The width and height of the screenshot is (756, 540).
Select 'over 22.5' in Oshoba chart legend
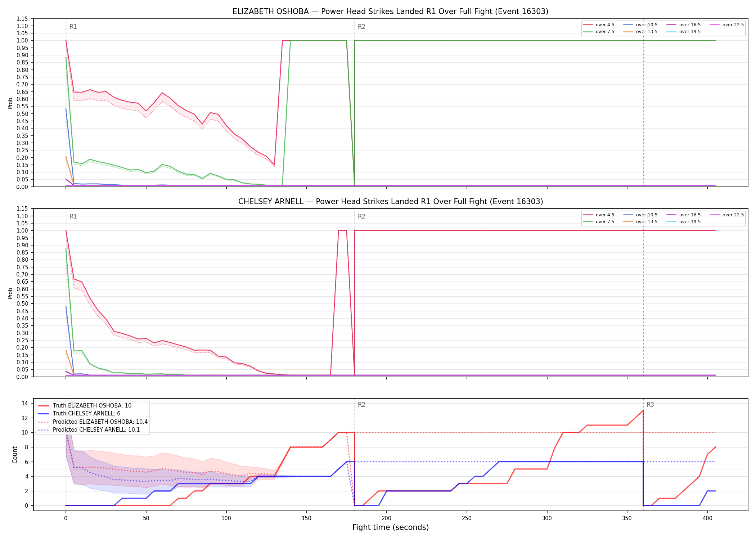click(x=727, y=25)
